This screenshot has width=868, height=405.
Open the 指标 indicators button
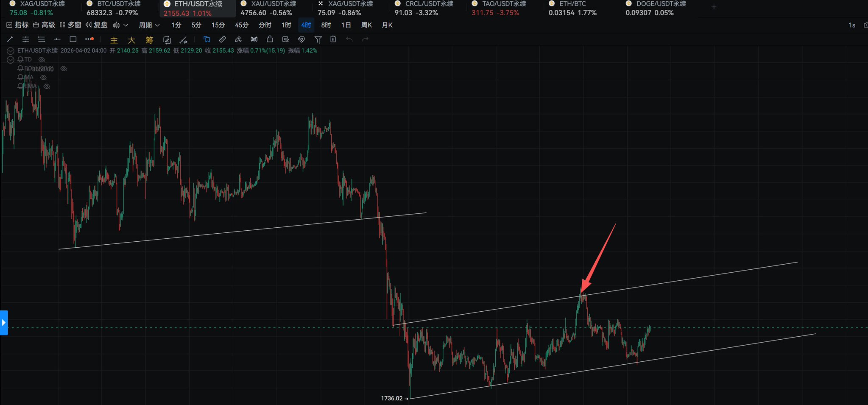pyautogui.click(x=17, y=25)
